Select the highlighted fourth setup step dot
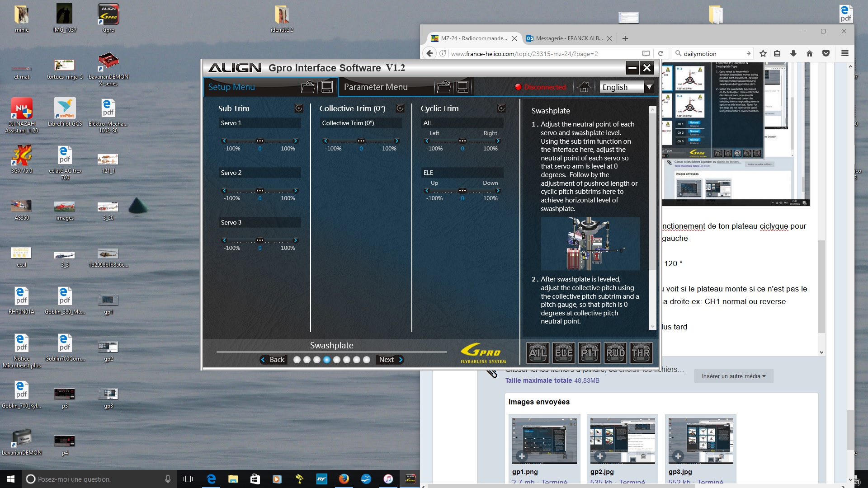The width and height of the screenshot is (868, 488). click(327, 360)
